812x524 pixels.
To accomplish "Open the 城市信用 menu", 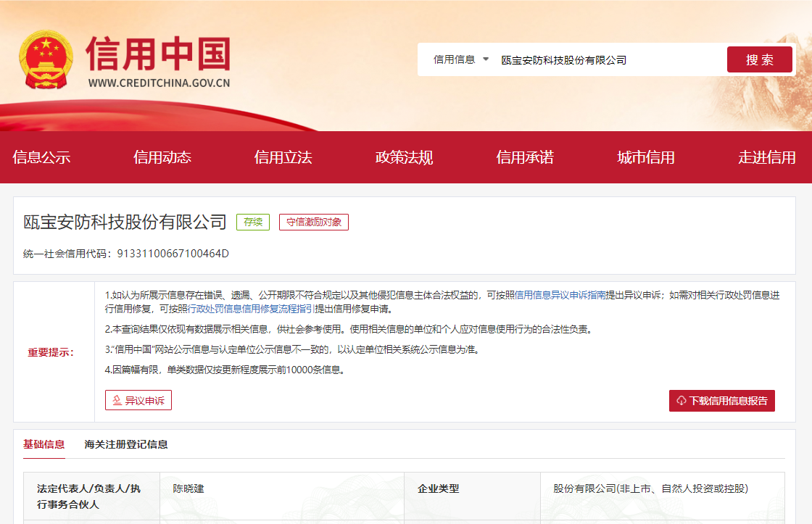I will point(646,157).
